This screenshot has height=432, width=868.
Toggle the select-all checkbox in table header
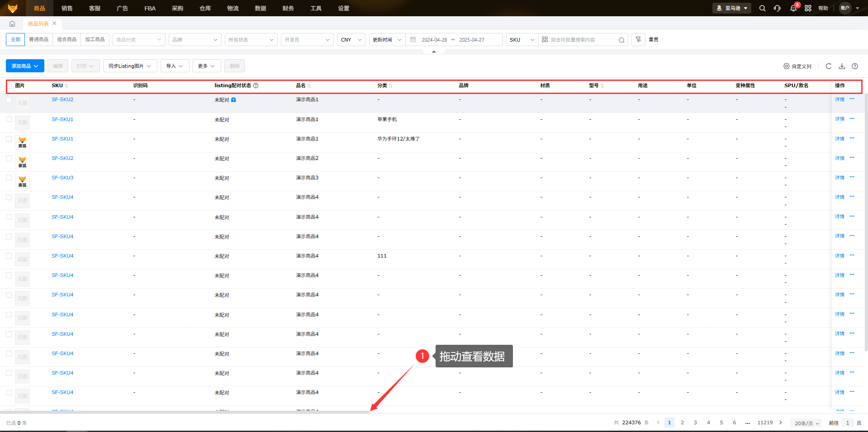tap(9, 85)
